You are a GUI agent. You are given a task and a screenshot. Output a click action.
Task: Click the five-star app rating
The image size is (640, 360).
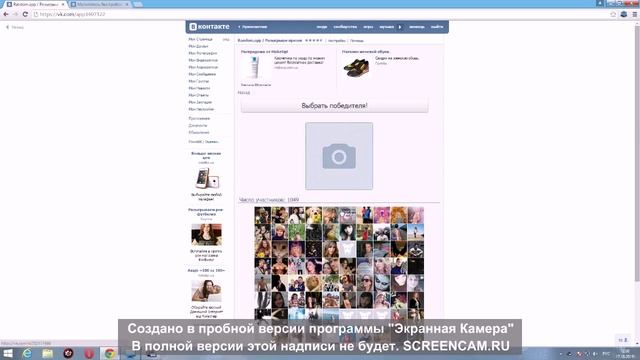click(x=313, y=40)
